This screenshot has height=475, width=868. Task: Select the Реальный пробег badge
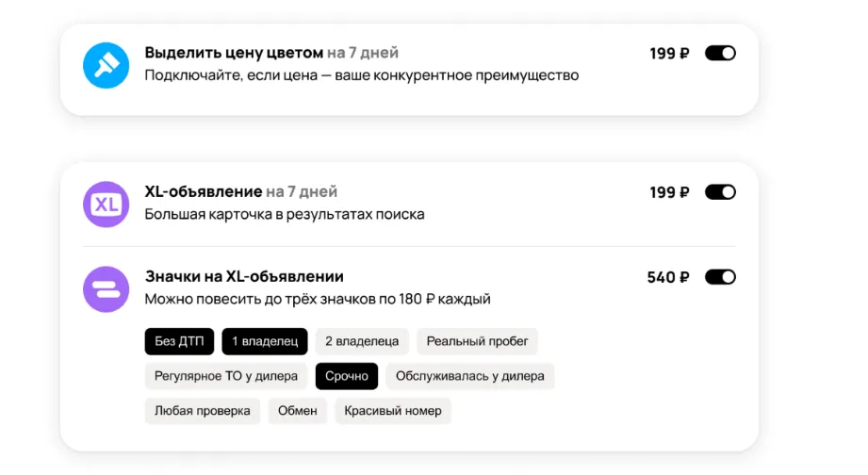tap(478, 341)
